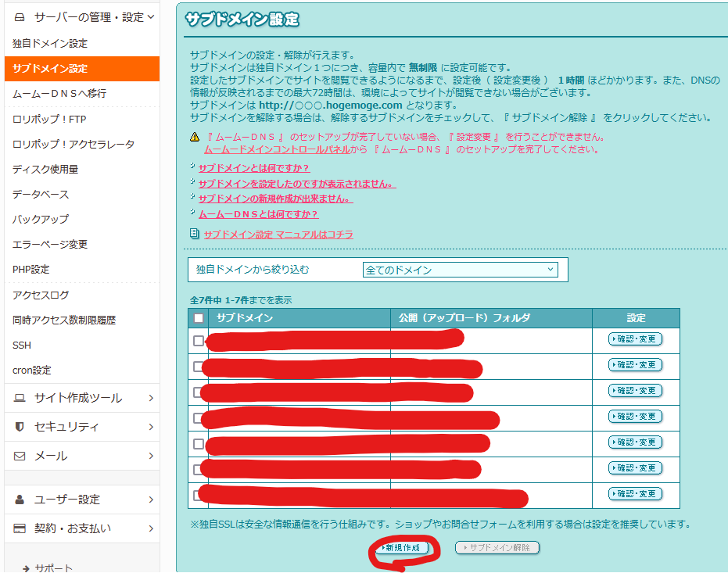
Task: Open the 全てのドメイン domain filter dropdown
Action: coord(460,270)
